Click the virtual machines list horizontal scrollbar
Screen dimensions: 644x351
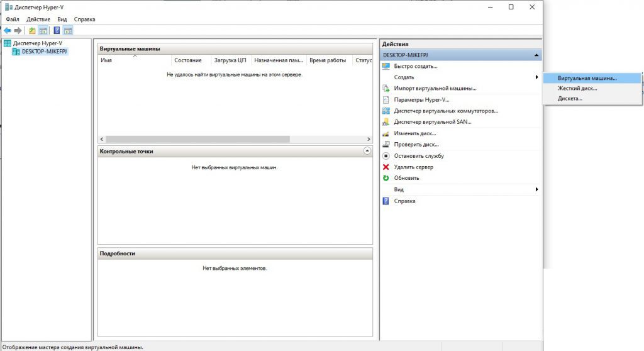197,139
